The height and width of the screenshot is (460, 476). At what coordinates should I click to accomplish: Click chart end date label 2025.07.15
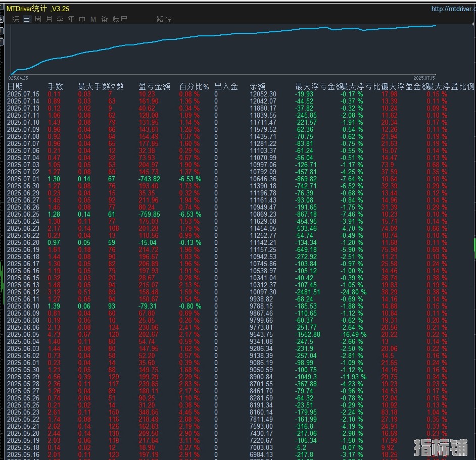pyautogui.click(x=424, y=78)
